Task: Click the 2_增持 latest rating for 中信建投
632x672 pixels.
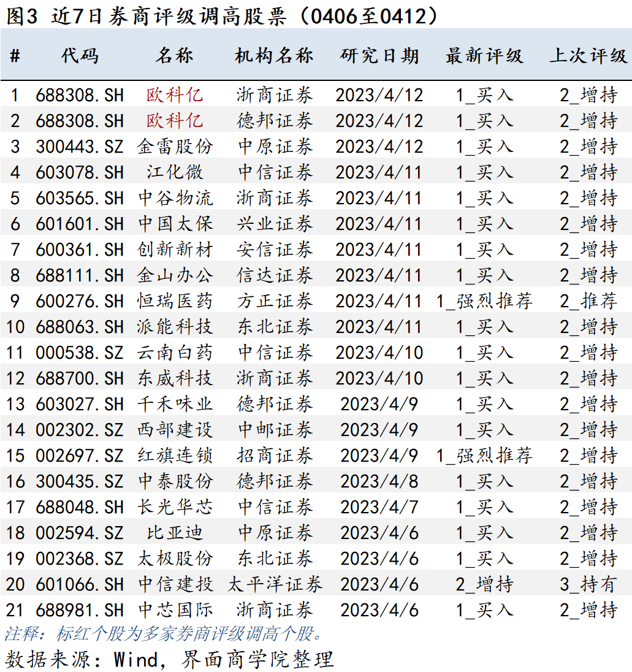Action: pos(484,584)
